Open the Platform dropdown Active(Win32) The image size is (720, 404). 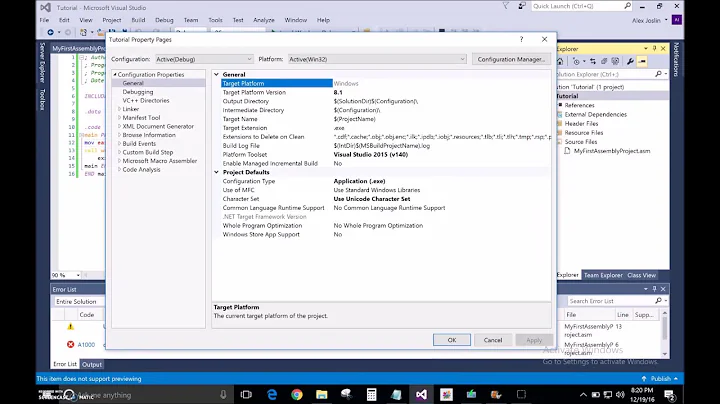point(377,59)
